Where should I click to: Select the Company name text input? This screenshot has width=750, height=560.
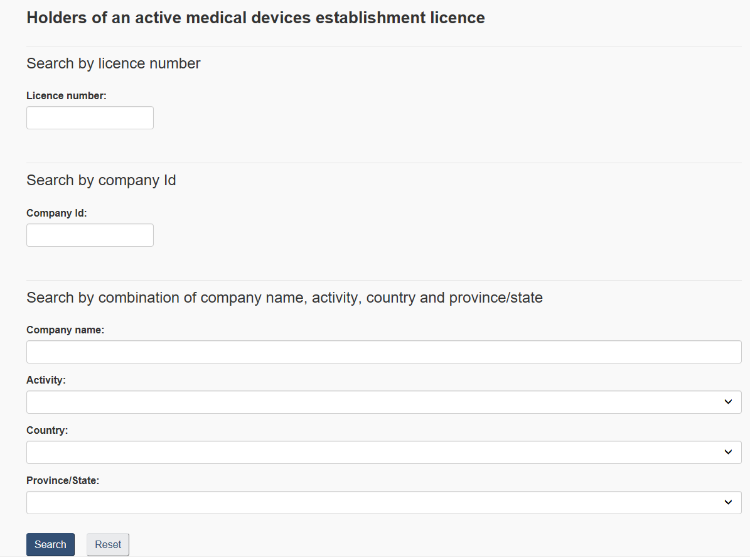(383, 352)
